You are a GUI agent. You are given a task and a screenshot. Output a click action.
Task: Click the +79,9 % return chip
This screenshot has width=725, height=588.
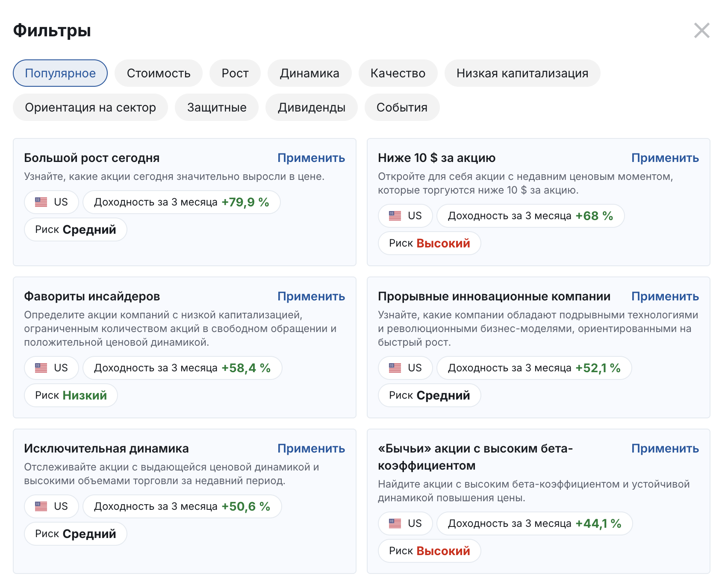tap(182, 202)
